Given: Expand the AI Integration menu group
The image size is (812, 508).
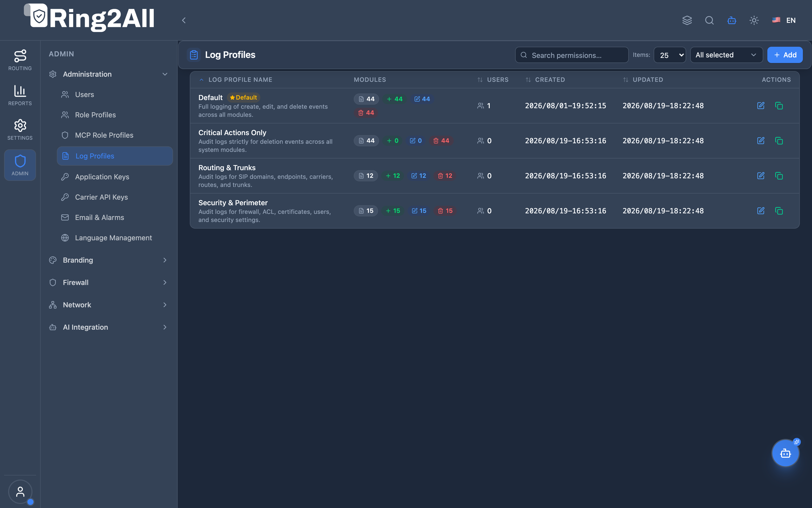Looking at the screenshot, I should coord(108,327).
